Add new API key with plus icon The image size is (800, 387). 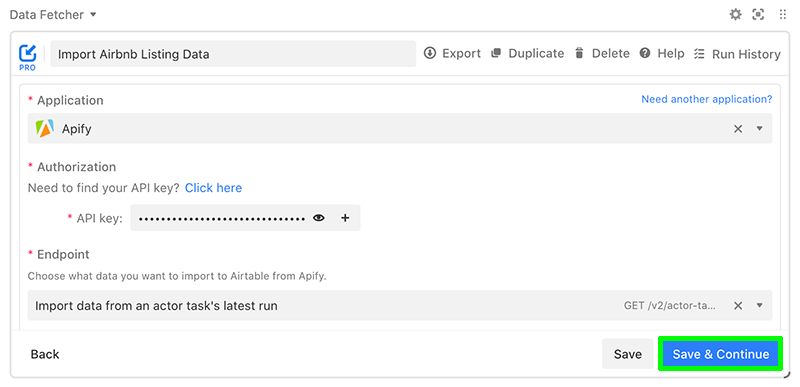(x=345, y=218)
